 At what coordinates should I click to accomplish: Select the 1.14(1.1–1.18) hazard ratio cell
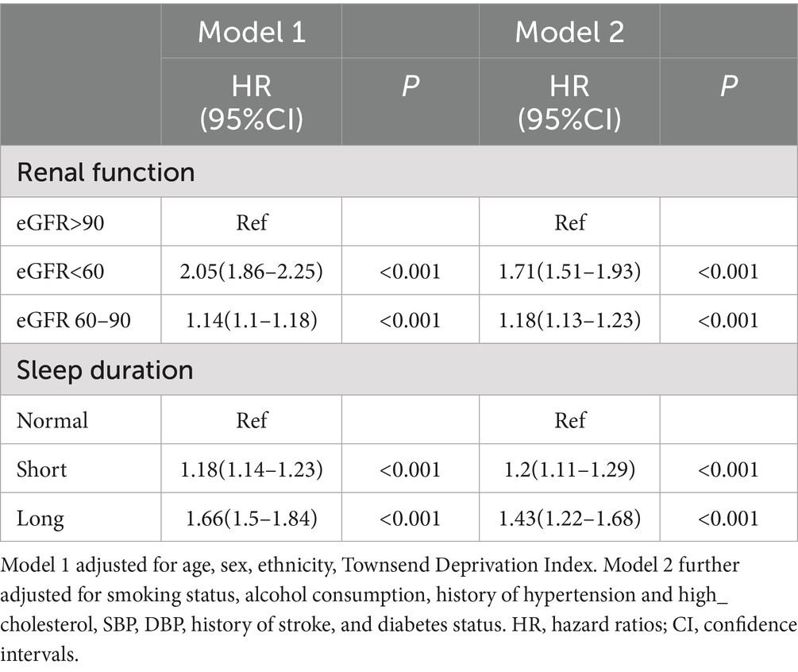252,321
